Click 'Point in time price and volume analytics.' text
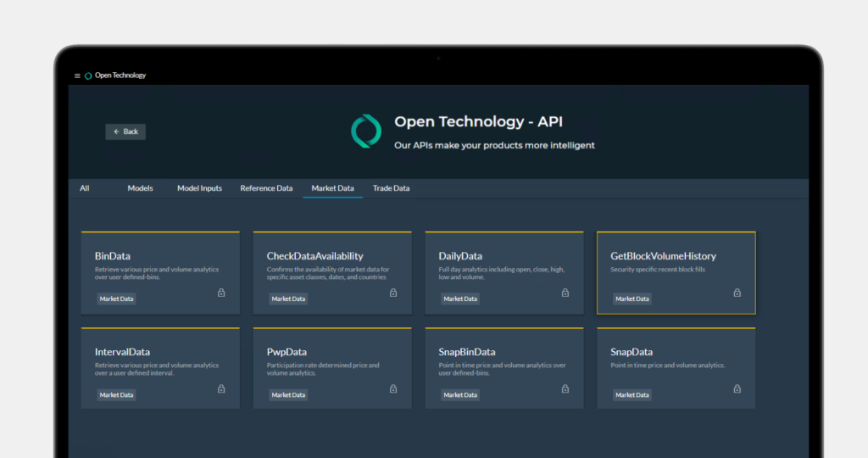Viewport: 868px width, 458px height. click(x=668, y=366)
